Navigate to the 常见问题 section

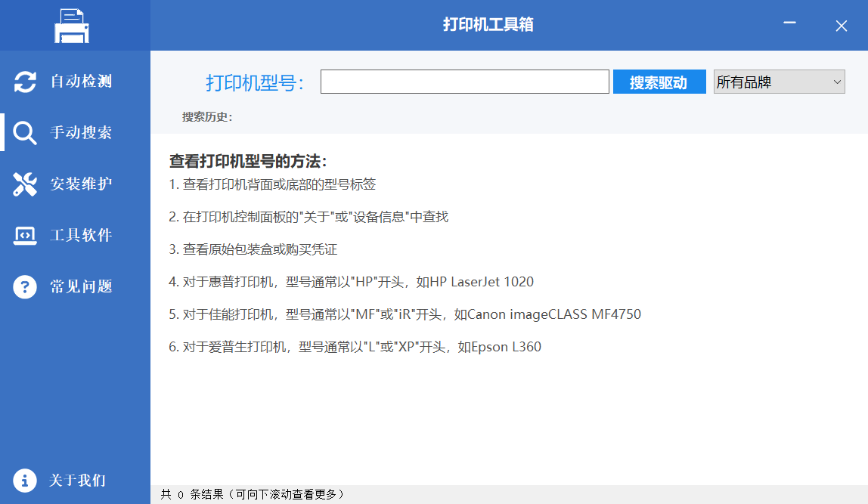pos(76,286)
